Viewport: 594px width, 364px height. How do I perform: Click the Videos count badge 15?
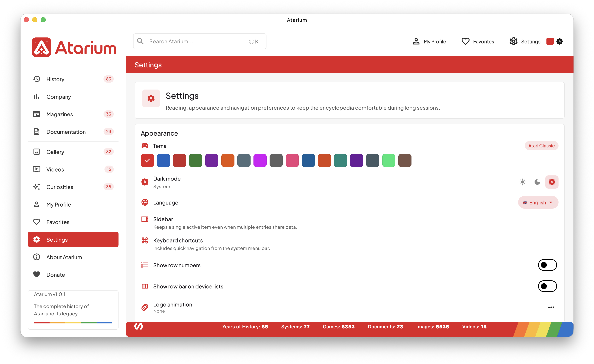(x=109, y=169)
